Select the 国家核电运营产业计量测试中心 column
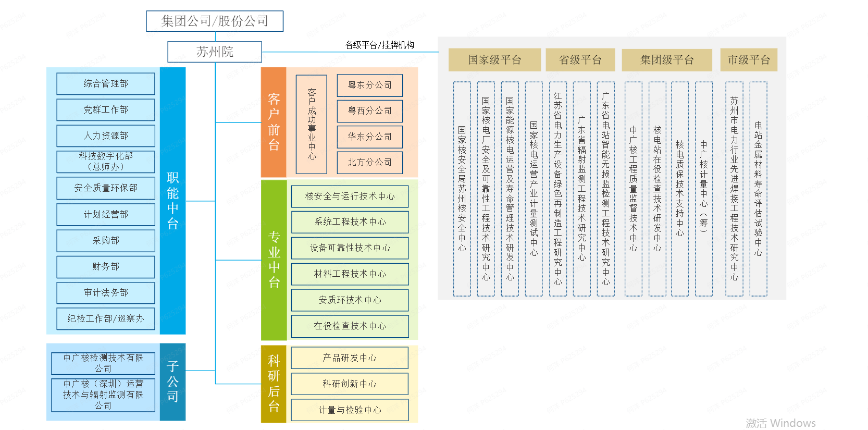The height and width of the screenshot is (430, 868). pos(534,189)
